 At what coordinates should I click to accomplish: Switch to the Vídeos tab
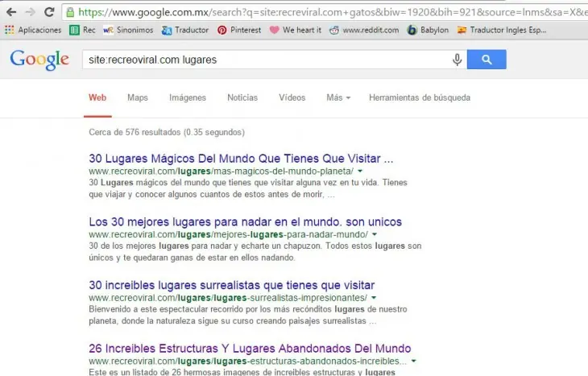click(x=292, y=98)
